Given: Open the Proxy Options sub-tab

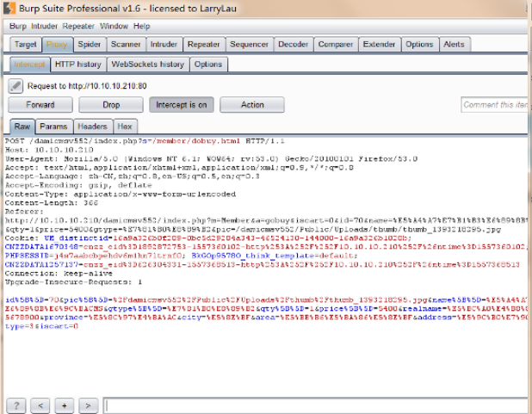Looking at the screenshot, I should point(208,65).
